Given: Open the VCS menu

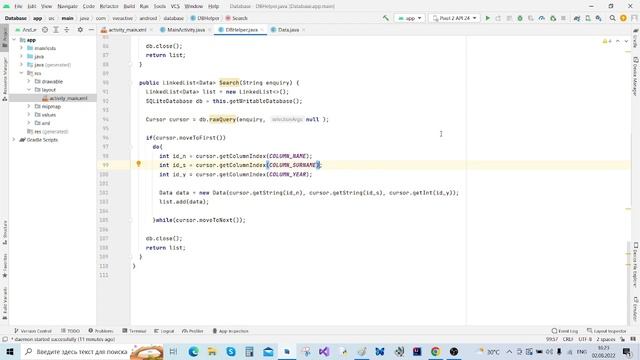Looking at the screenshot, I should coord(175,6).
